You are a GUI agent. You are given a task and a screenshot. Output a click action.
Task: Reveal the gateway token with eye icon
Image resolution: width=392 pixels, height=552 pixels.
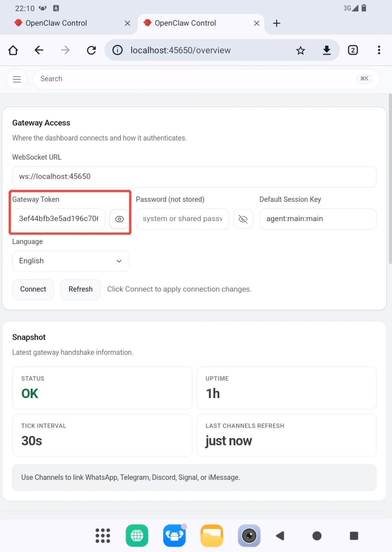pyautogui.click(x=119, y=219)
